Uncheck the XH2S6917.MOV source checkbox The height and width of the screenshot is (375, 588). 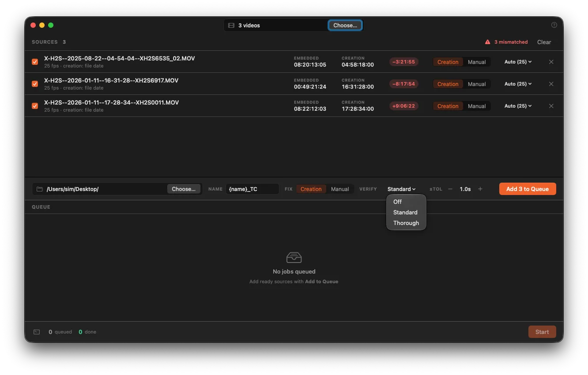tap(35, 84)
